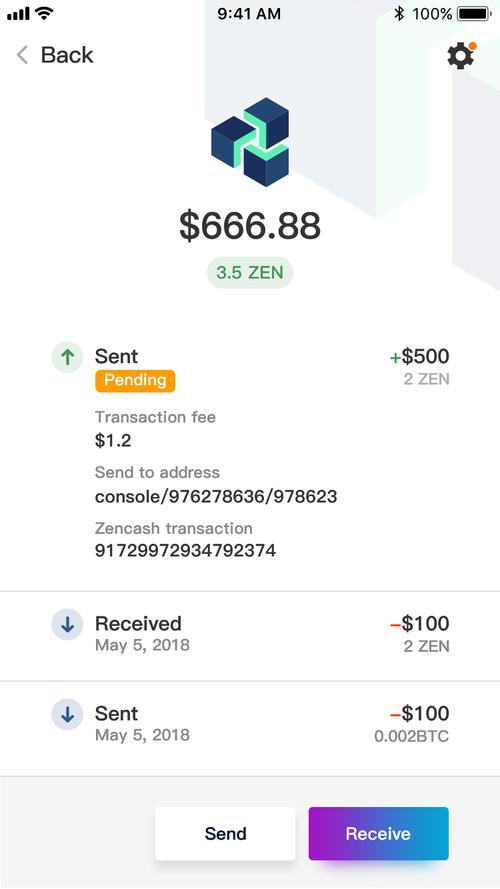Tap the Bluetooth status icon

(399, 14)
